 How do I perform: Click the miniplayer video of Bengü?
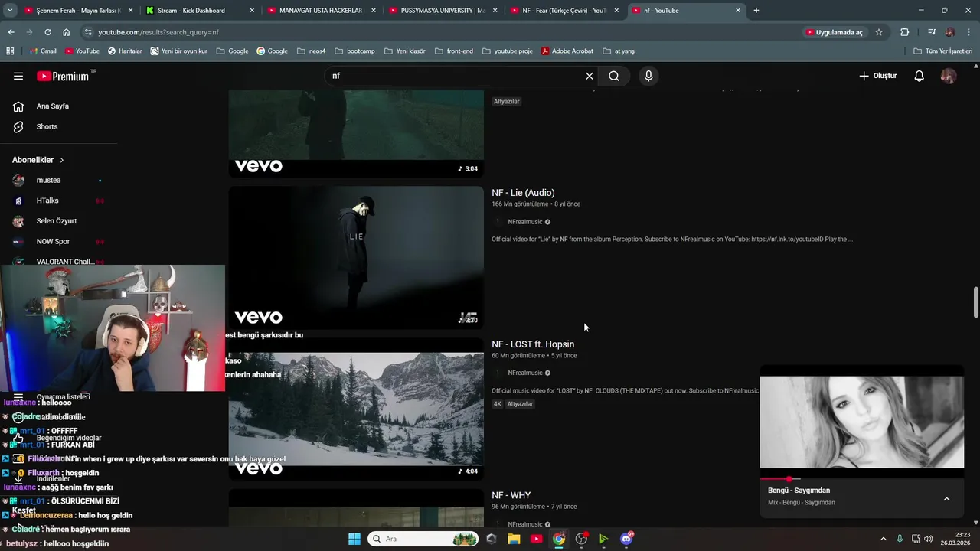(862, 422)
